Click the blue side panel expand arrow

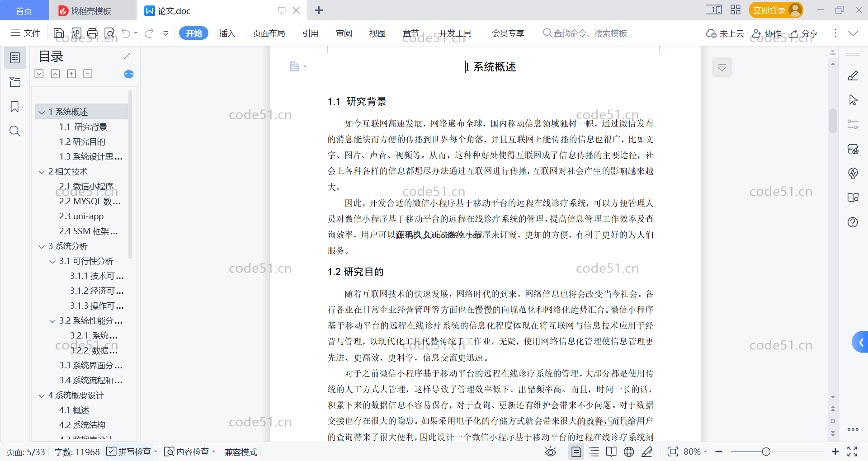(860, 343)
